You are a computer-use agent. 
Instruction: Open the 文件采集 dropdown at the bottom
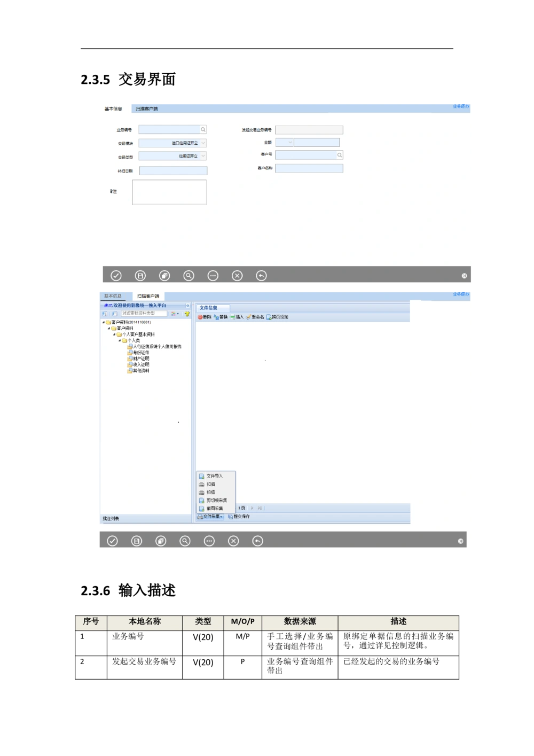[x=210, y=517]
